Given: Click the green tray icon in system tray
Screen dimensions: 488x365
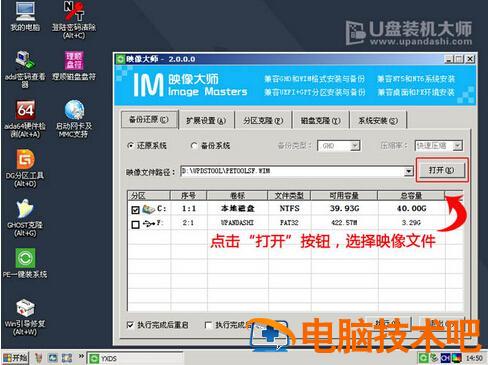Looking at the screenshot, I should [x=423, y=358].
